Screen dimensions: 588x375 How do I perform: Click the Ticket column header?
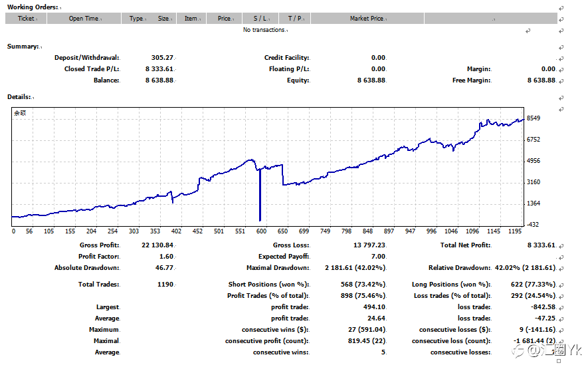point(26,19)
